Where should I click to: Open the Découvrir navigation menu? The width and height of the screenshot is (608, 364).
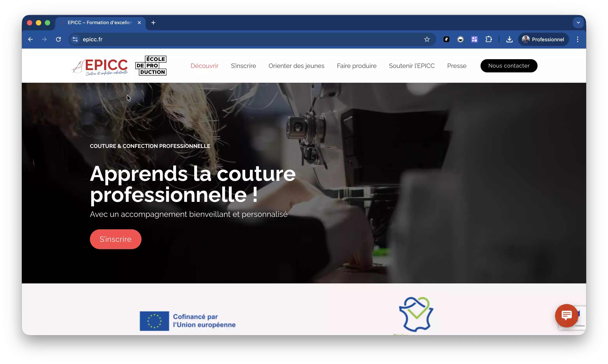(x=204, y=66)
